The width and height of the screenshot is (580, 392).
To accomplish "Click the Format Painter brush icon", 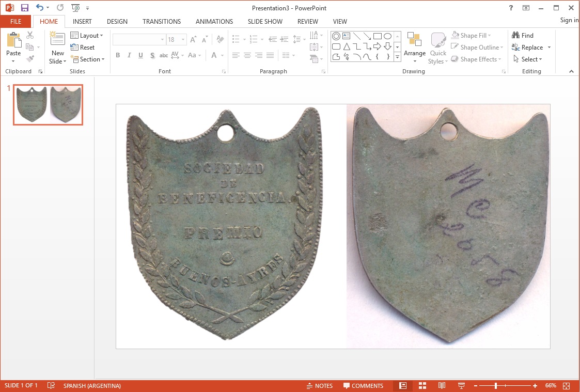I will (30, 59).
